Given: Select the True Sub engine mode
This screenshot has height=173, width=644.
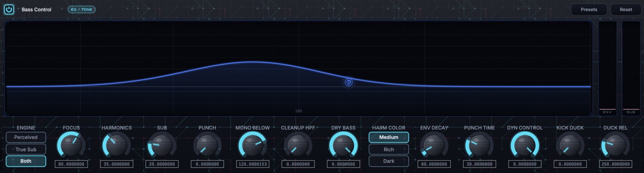Looking at the screenshot, I should tap(26, 149).
